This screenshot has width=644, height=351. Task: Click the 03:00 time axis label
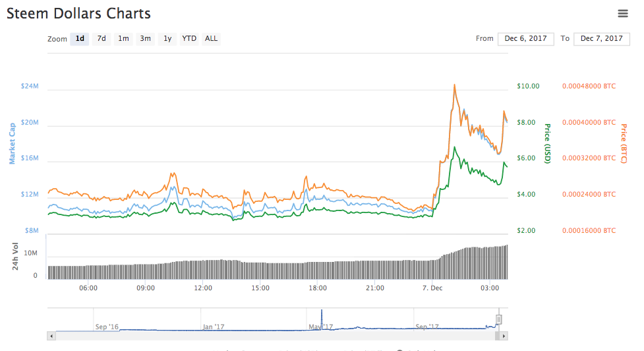490,288
